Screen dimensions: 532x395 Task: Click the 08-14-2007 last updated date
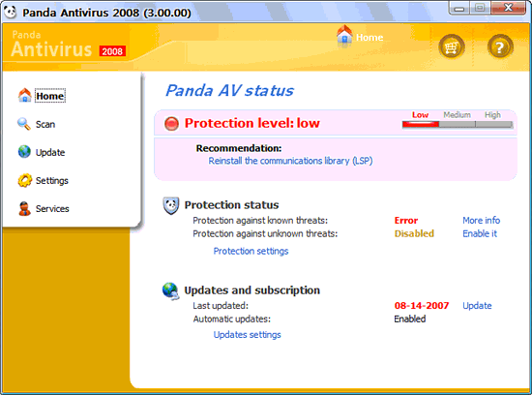tap(422, 306)
